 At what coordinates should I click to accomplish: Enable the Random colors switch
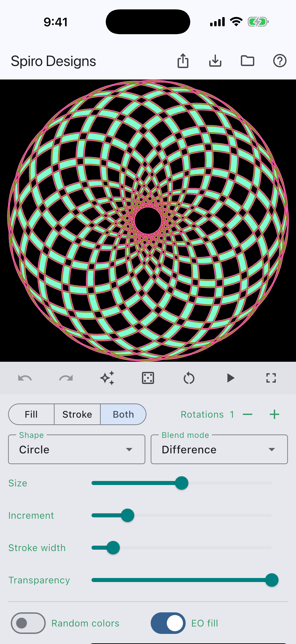tap(28, 623)
